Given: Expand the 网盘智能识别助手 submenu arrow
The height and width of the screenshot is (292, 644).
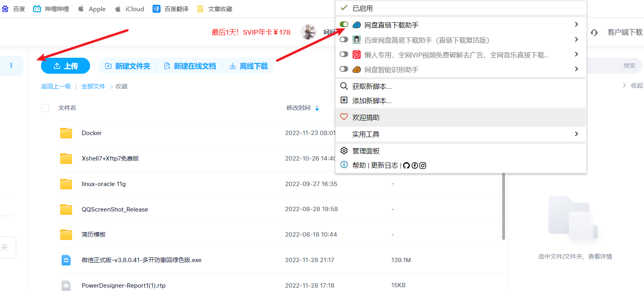Looking at the screenshot, I should [x=576, y=69].
